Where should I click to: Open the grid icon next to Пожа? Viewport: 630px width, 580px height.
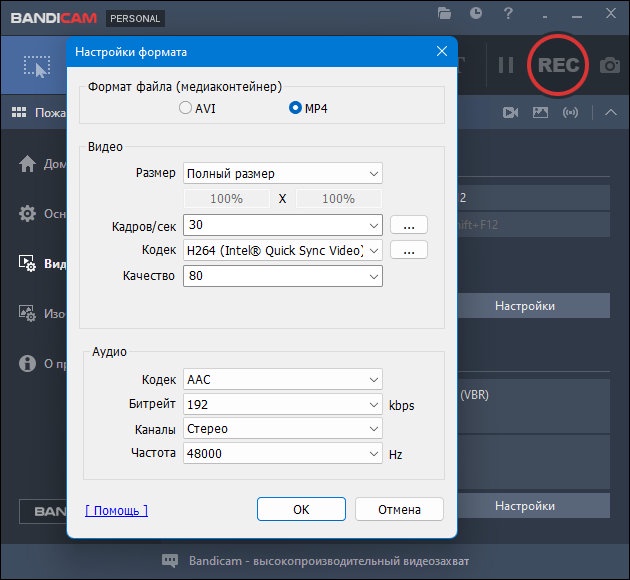pyautogui.click(x=19, y=112)
